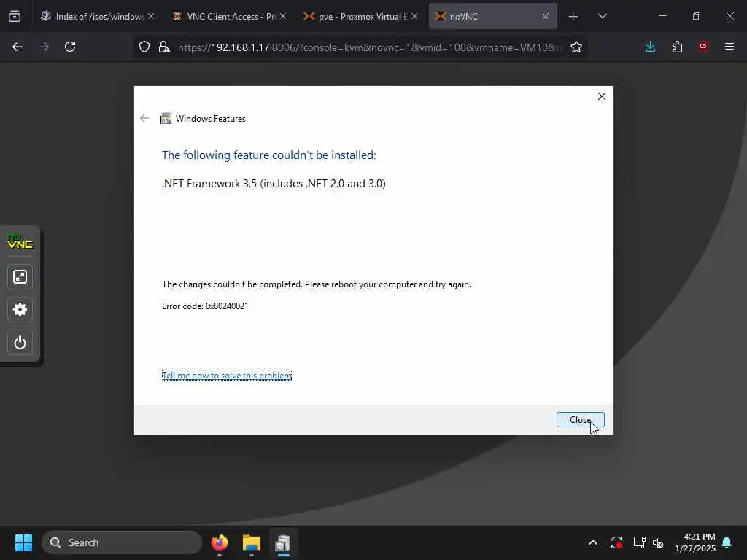This screenshot has width=747, height=560.
Task: Close the 'pve - Proxmox' tab
Action: click(x=414, y=16)
